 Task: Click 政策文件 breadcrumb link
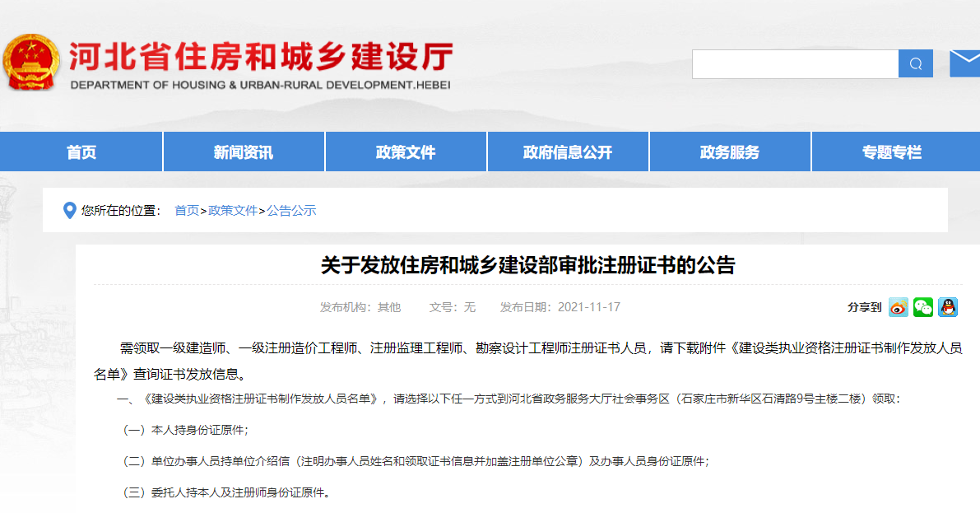click(x=233, y=211)
